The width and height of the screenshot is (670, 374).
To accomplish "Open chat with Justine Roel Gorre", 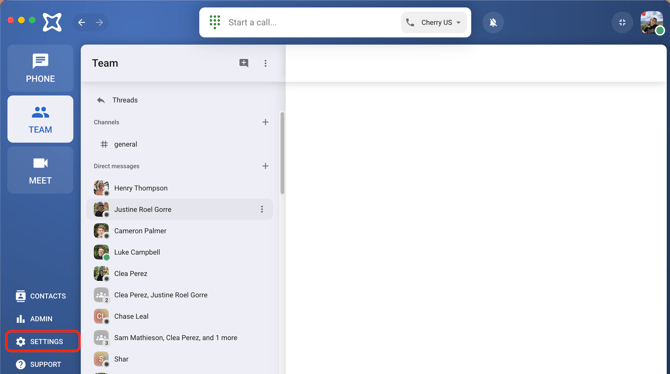I will (x=179, y=209).
